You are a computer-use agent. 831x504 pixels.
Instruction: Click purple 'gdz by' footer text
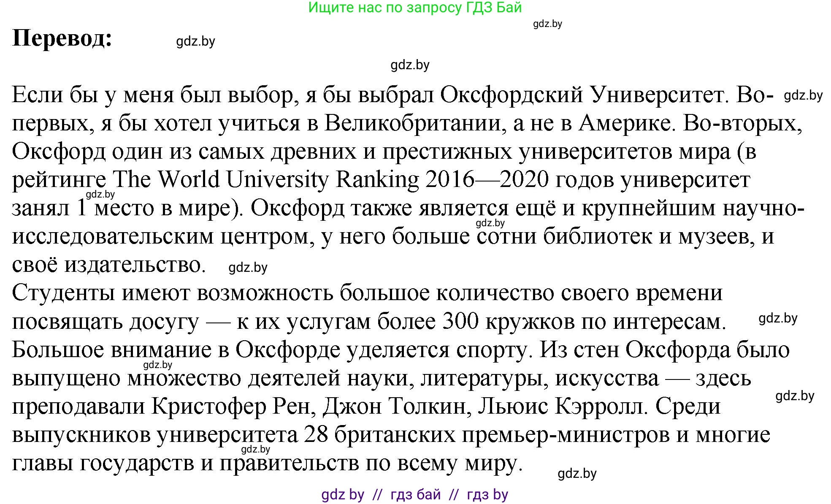tap(342, 494)
